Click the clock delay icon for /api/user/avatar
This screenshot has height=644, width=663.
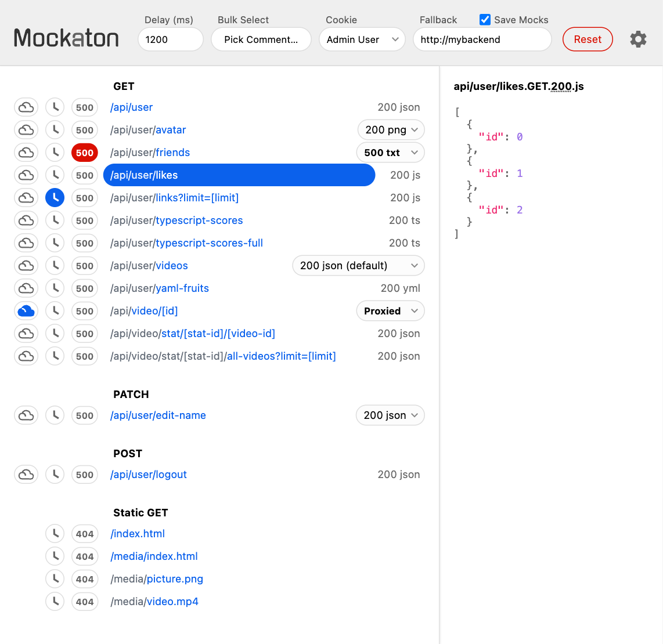click(55, 129)
